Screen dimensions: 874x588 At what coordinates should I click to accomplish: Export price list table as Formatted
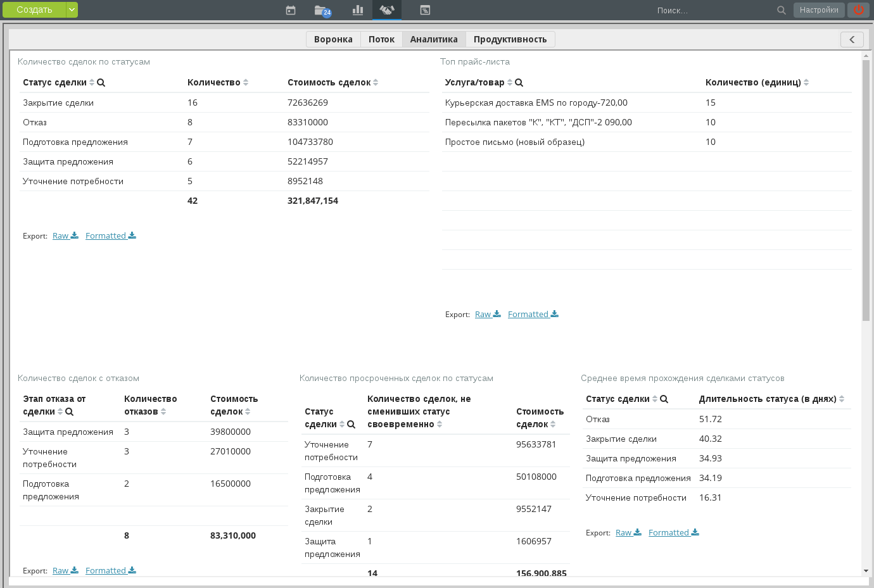(533, 314)
